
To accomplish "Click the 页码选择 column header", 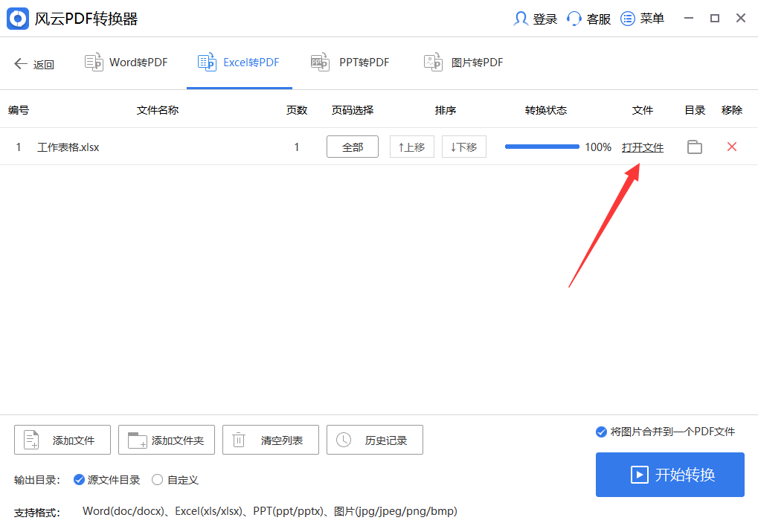I will 353,110.
